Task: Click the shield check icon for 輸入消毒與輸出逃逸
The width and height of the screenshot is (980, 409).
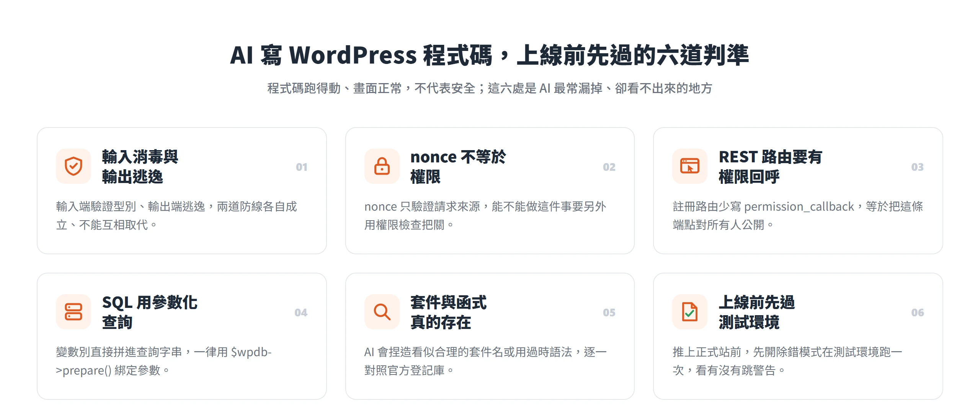Action: (x=73, y=166)
